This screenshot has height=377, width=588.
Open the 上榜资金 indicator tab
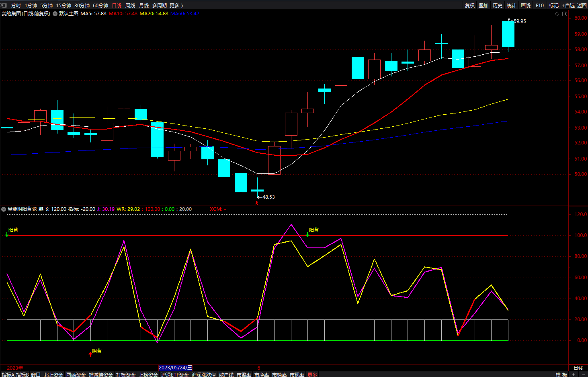coord(148,375)
